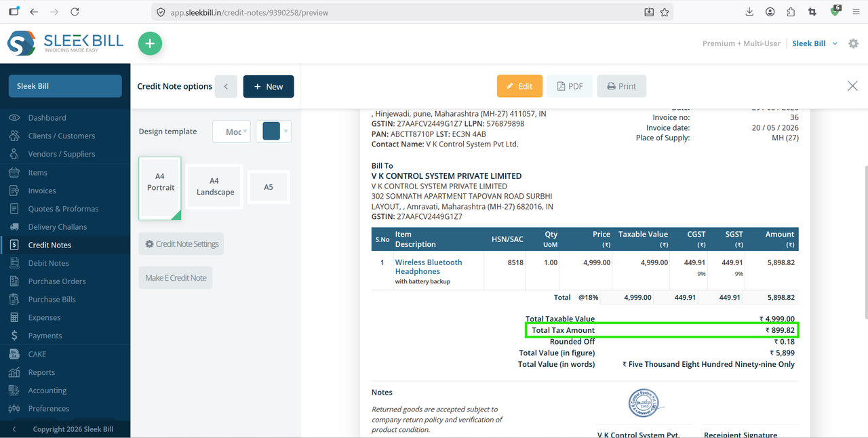The width and height of the screenshot is (868, 438).
Task: Click the Delivery Challans truck icon
Action: click(x=14, y=227)
